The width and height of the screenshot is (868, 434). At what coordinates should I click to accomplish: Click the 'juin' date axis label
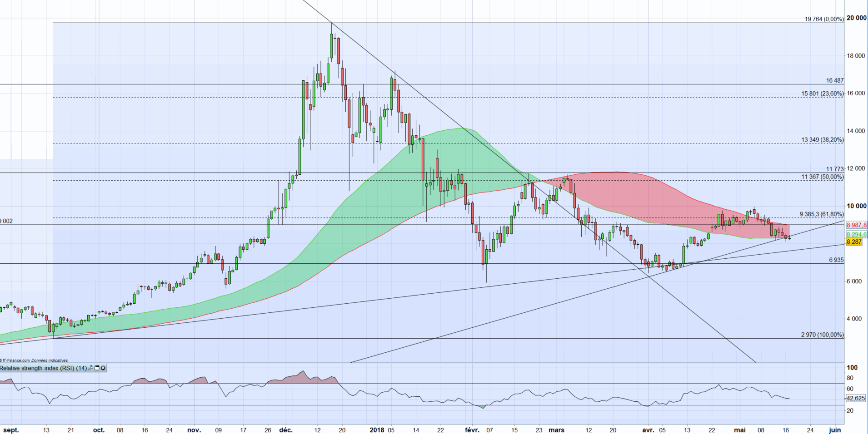(835, 430)
